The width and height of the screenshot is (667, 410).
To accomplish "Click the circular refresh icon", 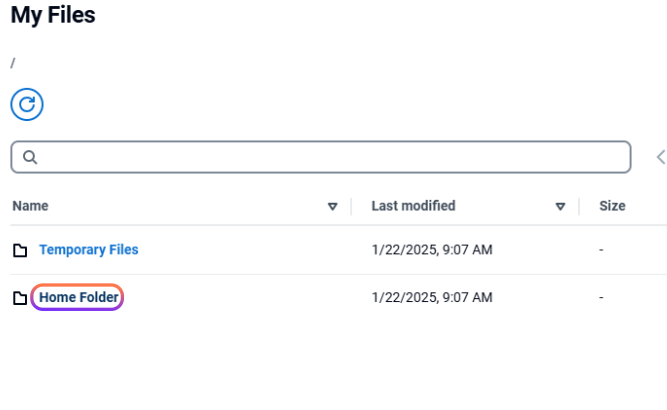I will point(27,104).
